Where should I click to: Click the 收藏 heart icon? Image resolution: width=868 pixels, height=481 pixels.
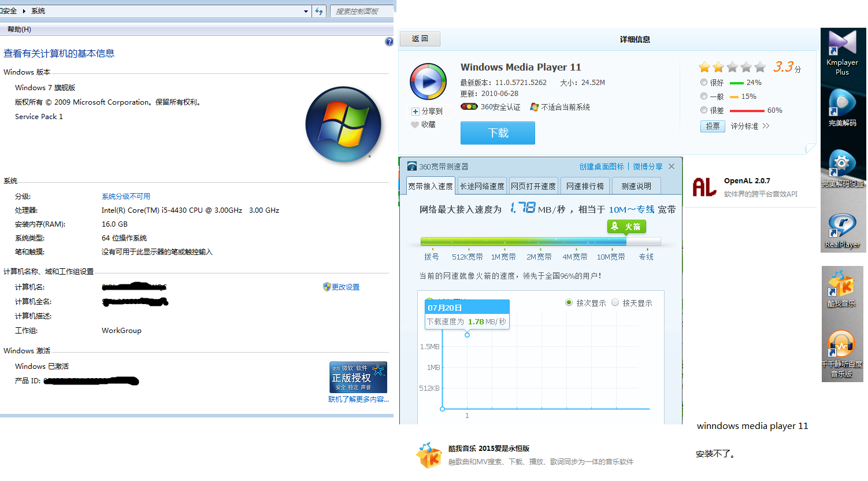point(415,124)
